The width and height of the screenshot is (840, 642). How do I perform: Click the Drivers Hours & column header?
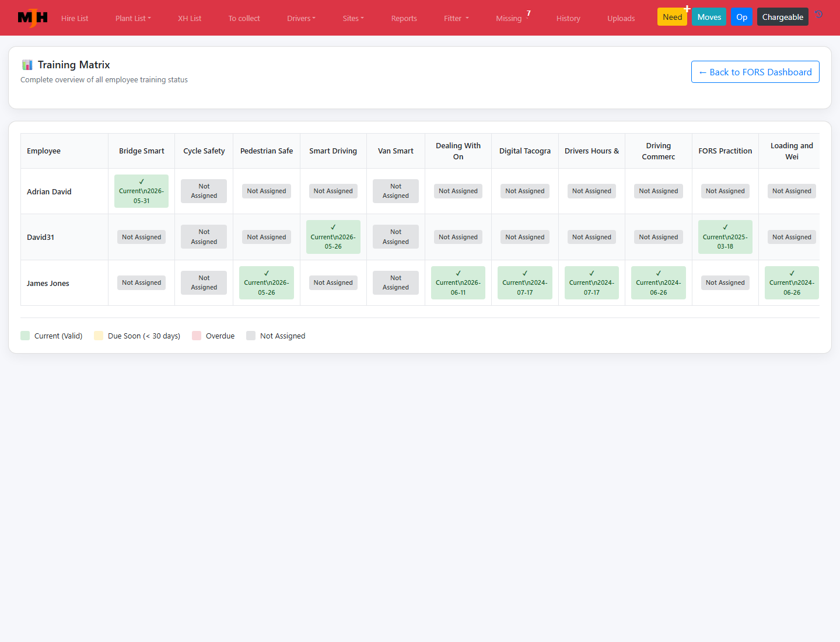591,151
